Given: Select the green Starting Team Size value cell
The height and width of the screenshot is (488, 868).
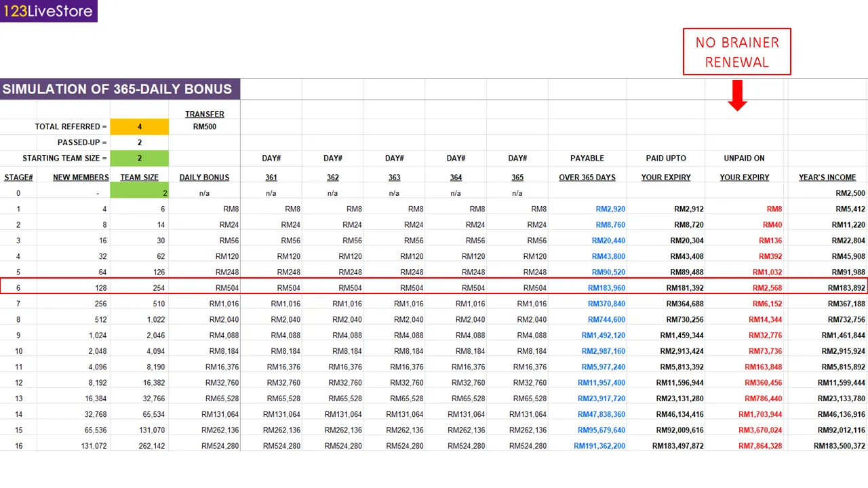Looking at the screenshot, I should [139, 158].
